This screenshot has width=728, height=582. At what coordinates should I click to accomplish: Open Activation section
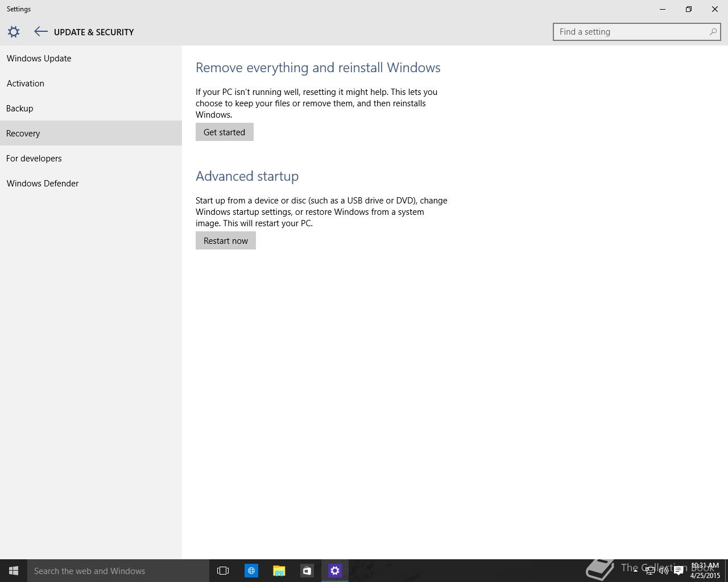pyautogui.click(x=91, y=84)
